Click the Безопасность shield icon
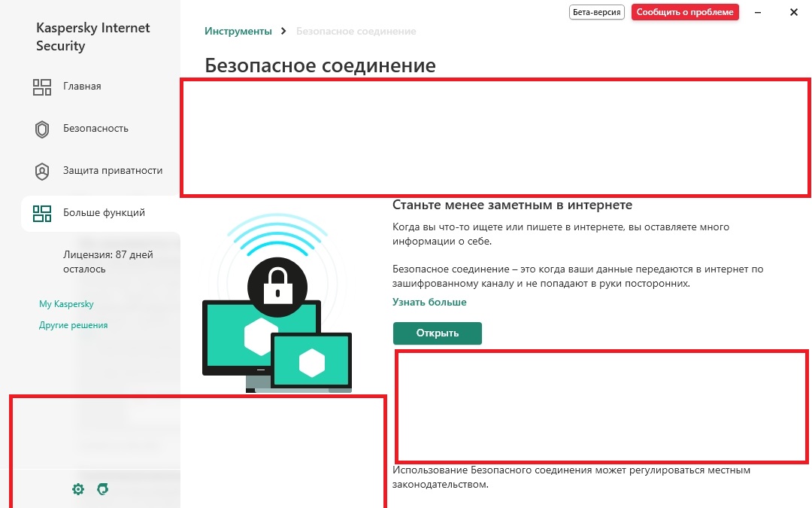Image resolution: width=812 pixels, height=508 pixels. (42, 129)
